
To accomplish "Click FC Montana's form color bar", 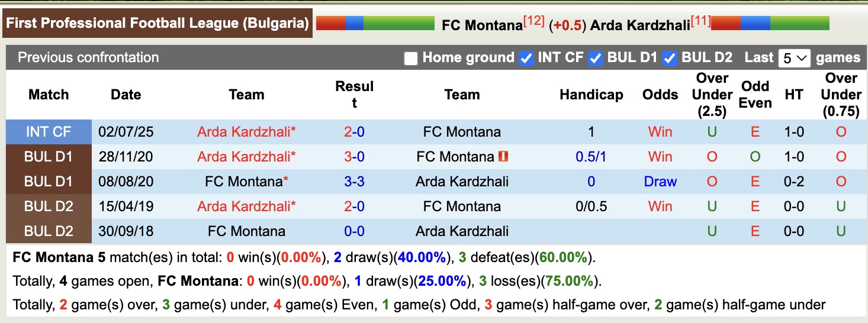I will [x=375, y=23].
